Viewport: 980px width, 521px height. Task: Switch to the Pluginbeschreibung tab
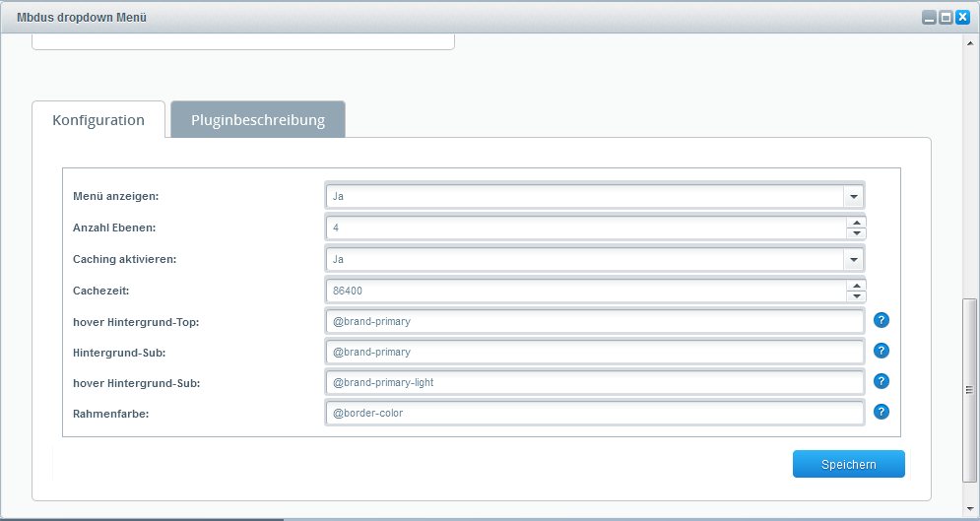point(258,120)
